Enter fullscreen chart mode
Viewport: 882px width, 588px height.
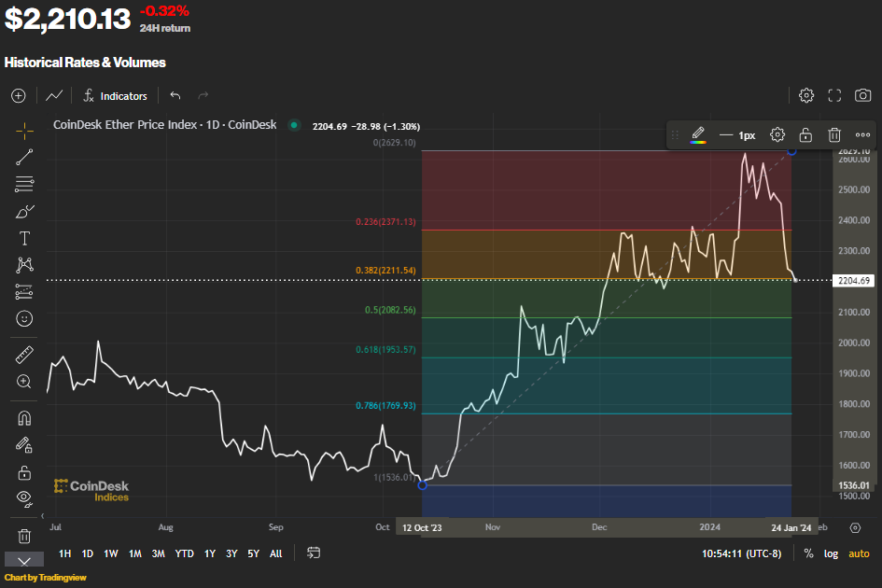[x=835, y=95]
